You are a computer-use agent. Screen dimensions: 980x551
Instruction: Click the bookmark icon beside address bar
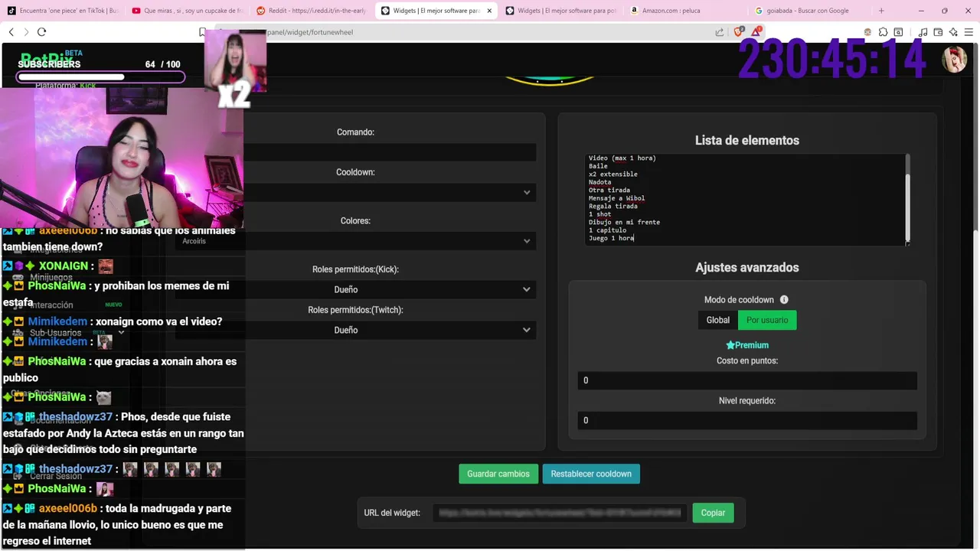point(202,32)
